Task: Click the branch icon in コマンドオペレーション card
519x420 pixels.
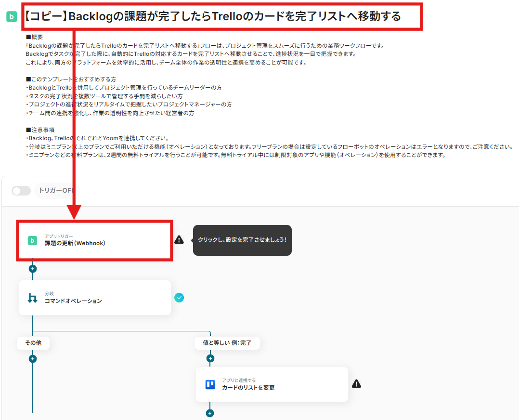Action: pos(32,298)
